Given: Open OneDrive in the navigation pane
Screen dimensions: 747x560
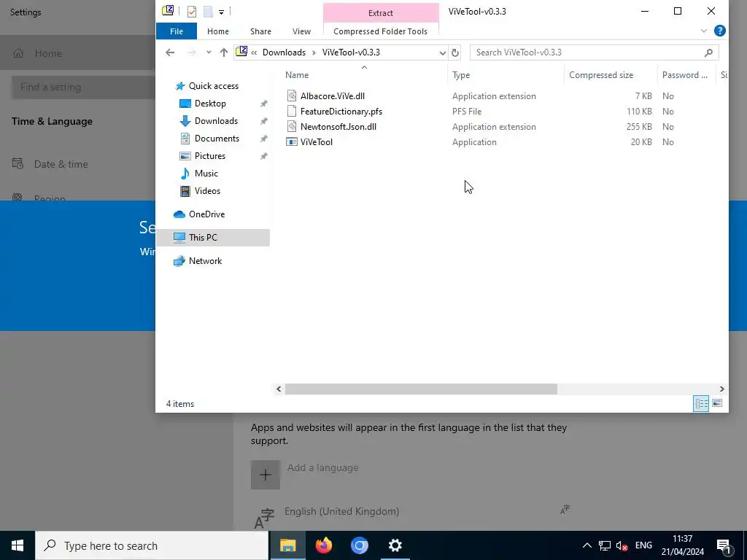Looking at the screenshot, I should pyautogui.click(x=206, y=214).
